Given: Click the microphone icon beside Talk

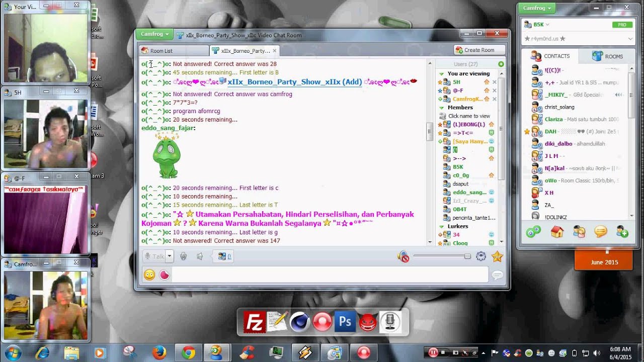Looking at the screenshot, I should click(184, 256).
